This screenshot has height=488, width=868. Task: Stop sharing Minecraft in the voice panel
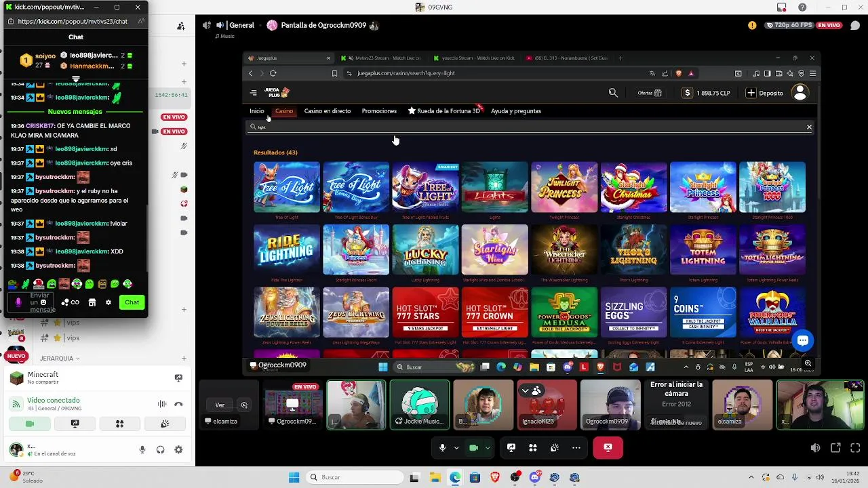[x=178, y=378]
